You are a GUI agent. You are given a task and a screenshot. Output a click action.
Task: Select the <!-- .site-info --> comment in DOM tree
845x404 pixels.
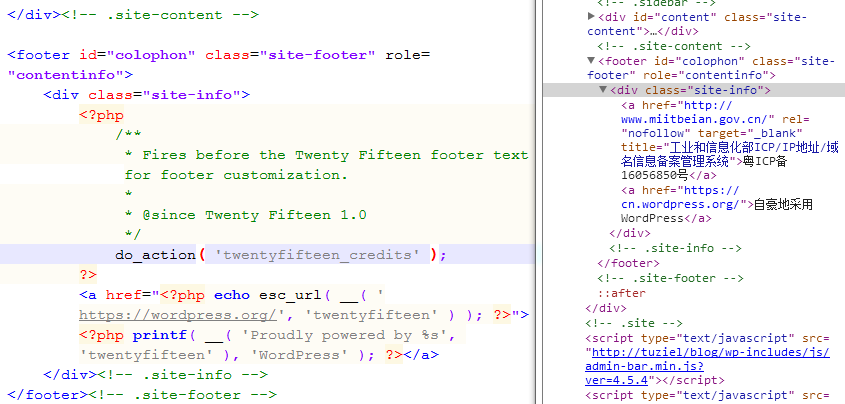point(675,248)
